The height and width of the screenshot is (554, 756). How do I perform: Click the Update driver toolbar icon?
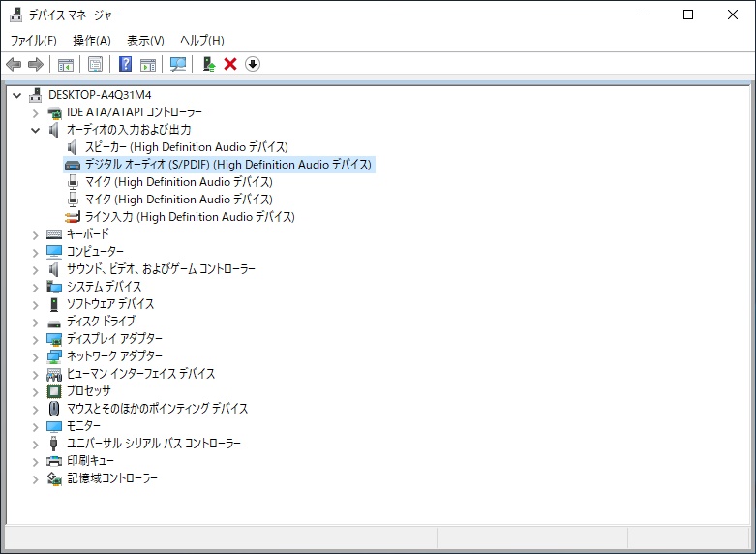[209, 64]
